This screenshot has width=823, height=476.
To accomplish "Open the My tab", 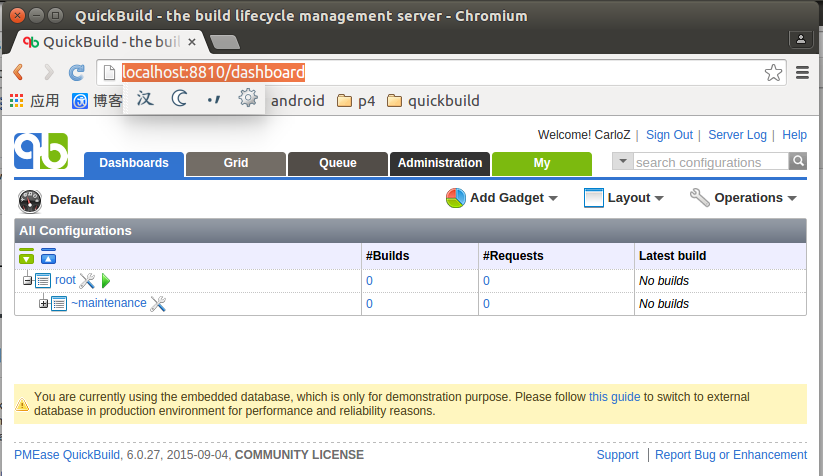I will [542, 163].
